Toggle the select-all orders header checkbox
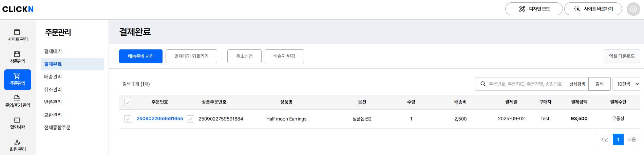This screenshot has width=644, height=155. (x=128, y=102)
